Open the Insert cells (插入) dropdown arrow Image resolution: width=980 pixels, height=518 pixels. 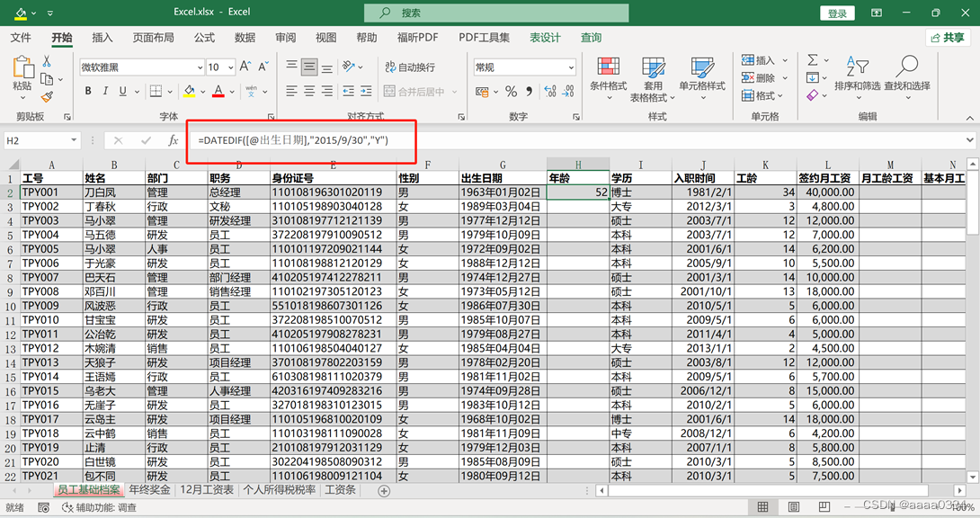click(x=785, y=60)
